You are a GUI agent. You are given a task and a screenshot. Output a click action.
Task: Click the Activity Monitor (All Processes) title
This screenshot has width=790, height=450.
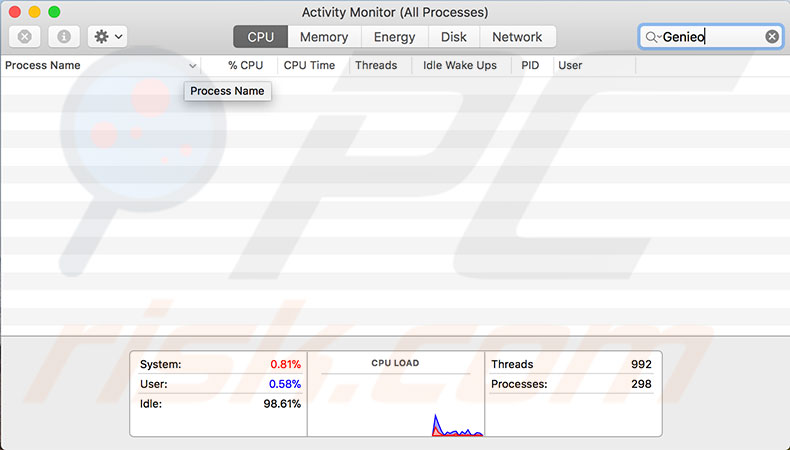pyautogui.click(x=395, y=12)
